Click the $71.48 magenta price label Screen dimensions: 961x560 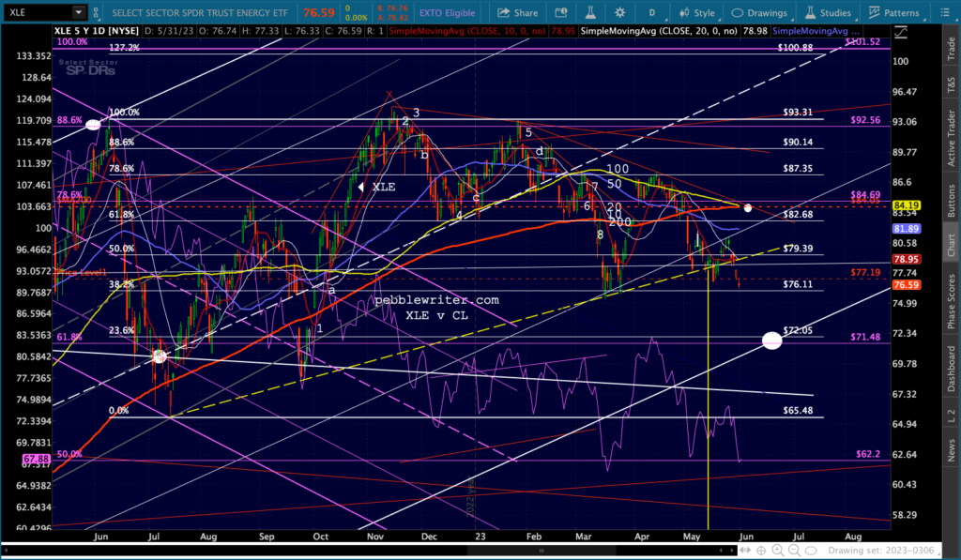tap(865, 337)
